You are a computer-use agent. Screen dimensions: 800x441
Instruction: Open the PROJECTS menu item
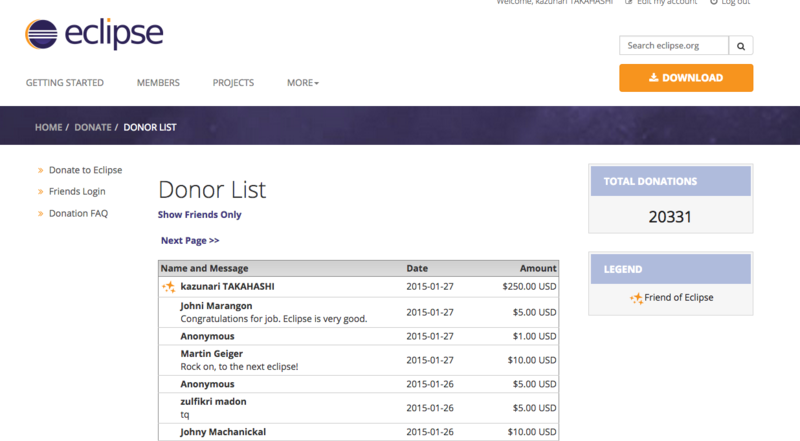tap(233, 83)
